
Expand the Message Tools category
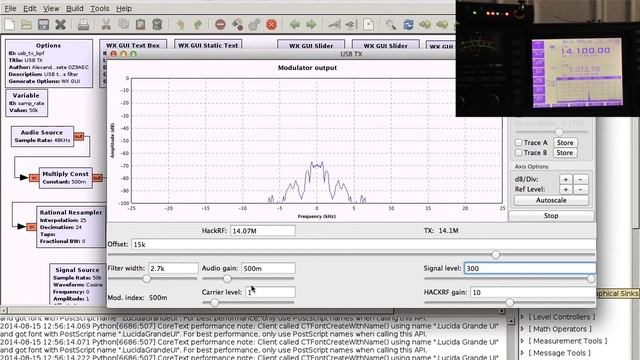coord(522,353)
